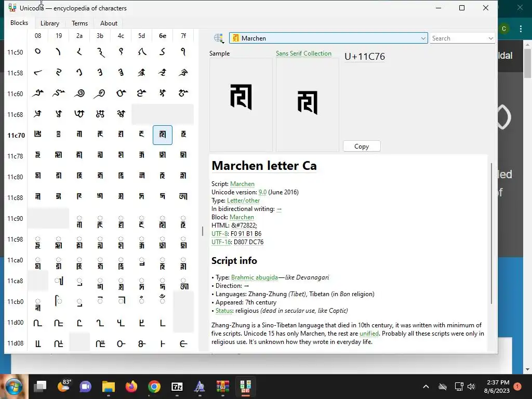The image size is (532, 399).
Task: Open the Marchen block dropdown
Action: tap(328, 38)
